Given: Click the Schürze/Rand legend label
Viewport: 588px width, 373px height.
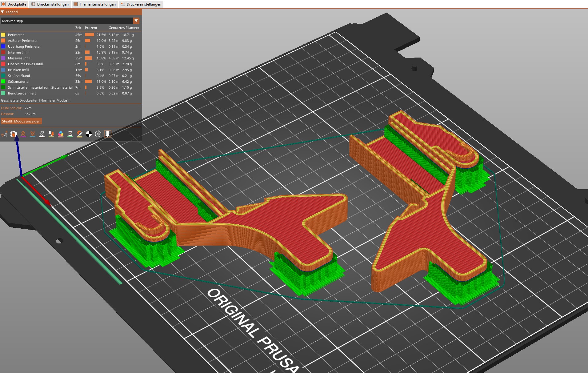Looking at the screenshot, I should point(19,76).
